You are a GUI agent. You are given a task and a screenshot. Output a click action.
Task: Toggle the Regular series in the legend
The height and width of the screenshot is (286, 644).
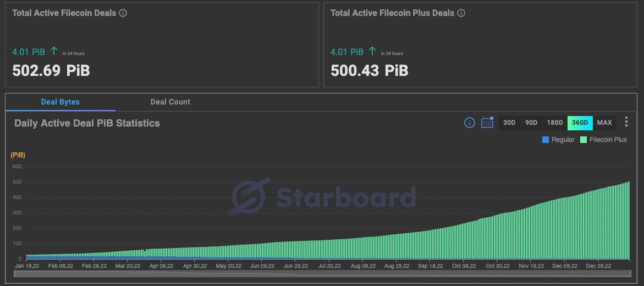click(558, 140)
